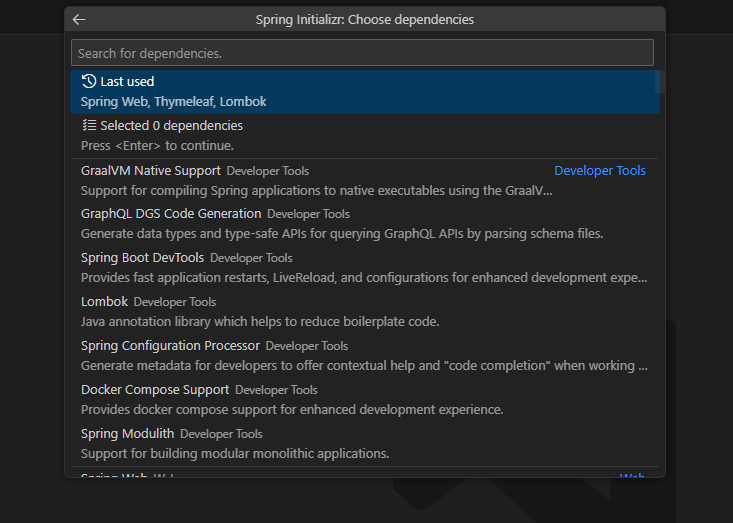Click the Last used history icon
The height and width of the screenshot is (523, 733).
(88, 81)
